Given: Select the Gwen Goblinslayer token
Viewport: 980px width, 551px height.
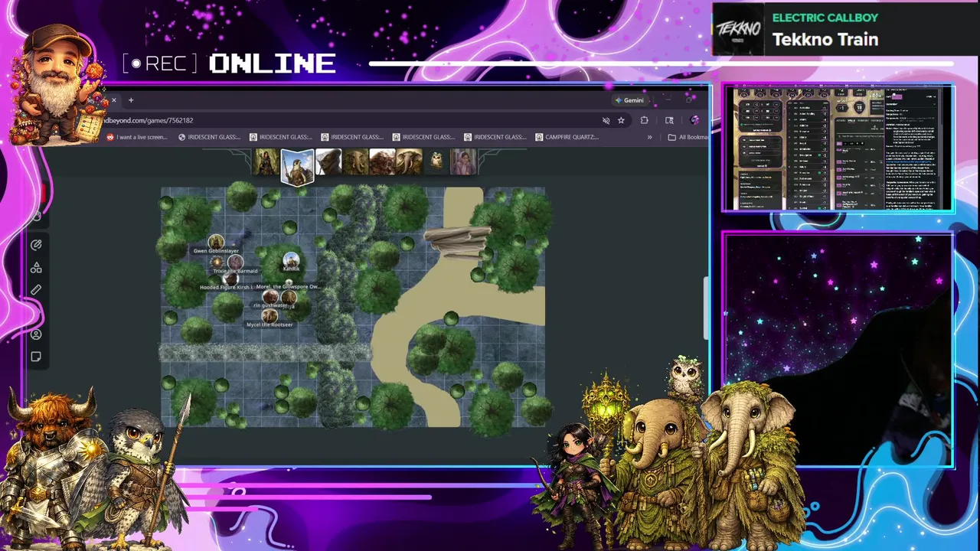Looking at the screenshot, I should [216, 243].
